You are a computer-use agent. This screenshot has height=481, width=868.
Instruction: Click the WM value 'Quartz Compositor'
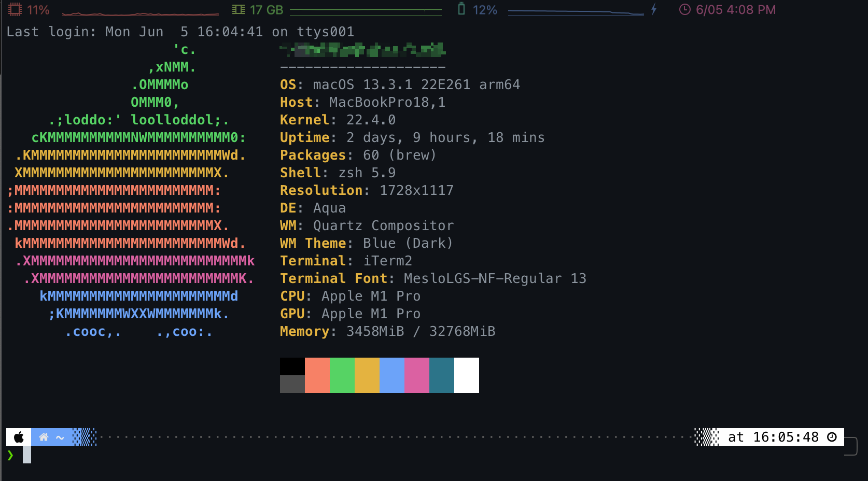(x=383, y=225)
